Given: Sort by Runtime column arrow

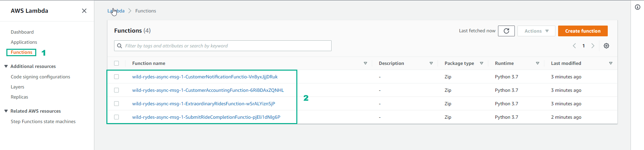Looking at the screenshot, I should [538, 63].
